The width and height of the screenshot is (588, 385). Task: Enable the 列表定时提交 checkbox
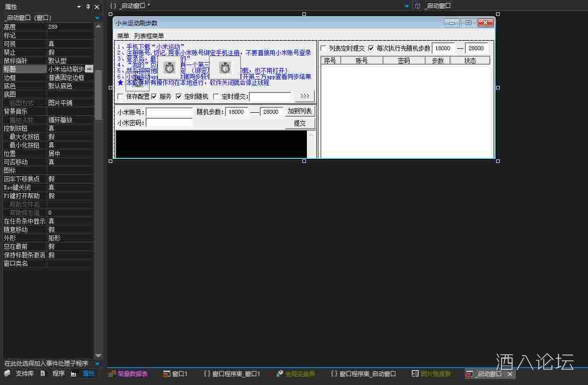(324, 48)
